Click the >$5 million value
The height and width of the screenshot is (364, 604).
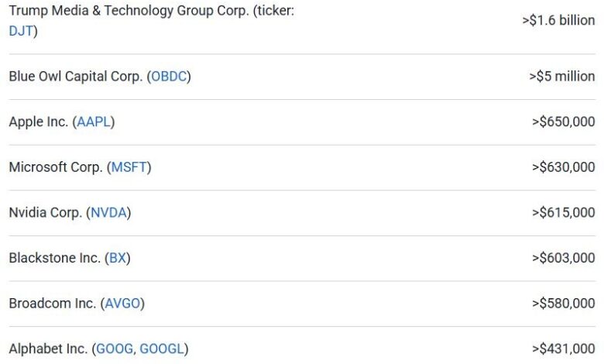(561, 77)
